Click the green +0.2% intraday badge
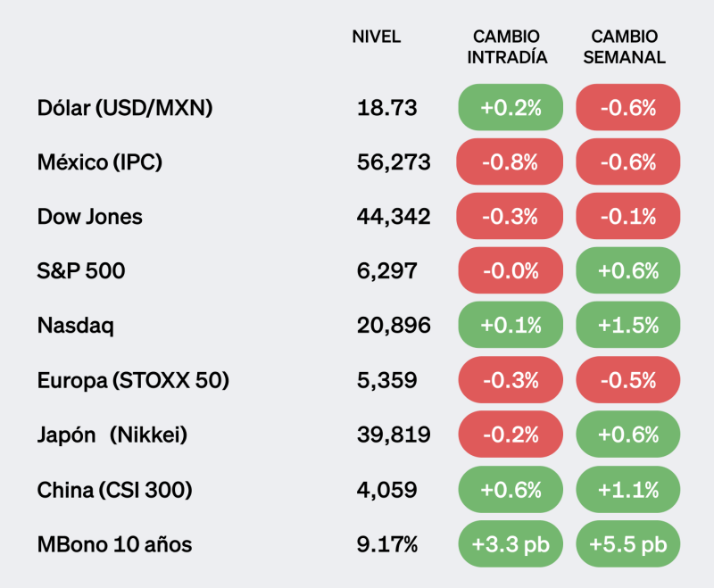 click(x=511, y=108)
